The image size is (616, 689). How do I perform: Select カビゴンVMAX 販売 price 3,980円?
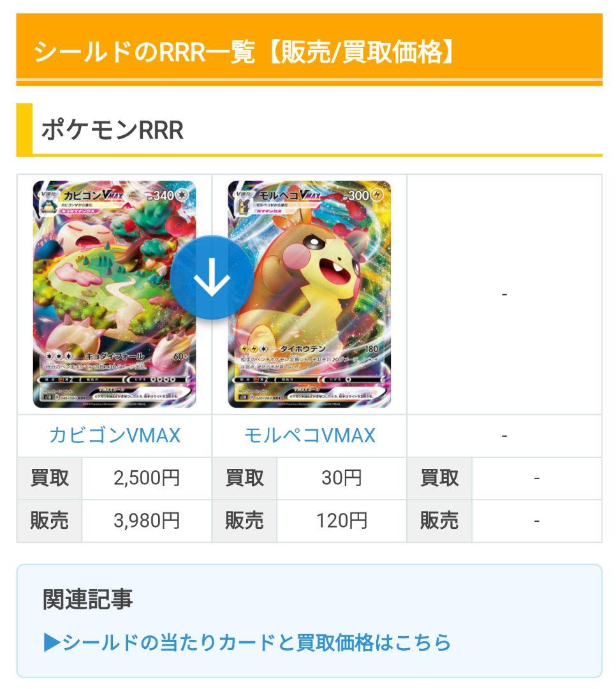tap(147, 521)
